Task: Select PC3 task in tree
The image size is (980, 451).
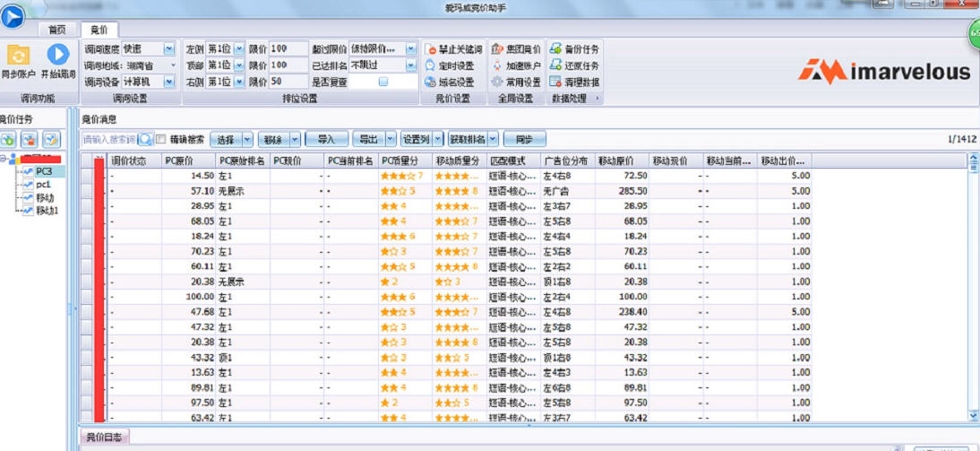Action: 44,171
